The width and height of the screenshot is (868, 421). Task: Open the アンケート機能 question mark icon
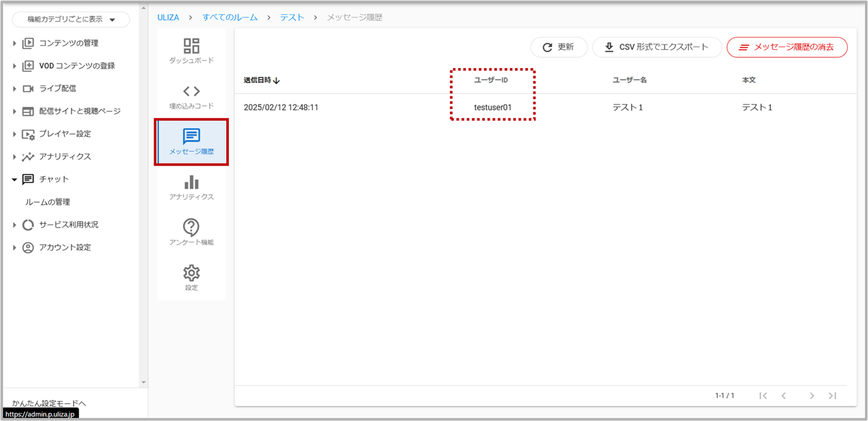pyautogui.click(x=191, y=227)
